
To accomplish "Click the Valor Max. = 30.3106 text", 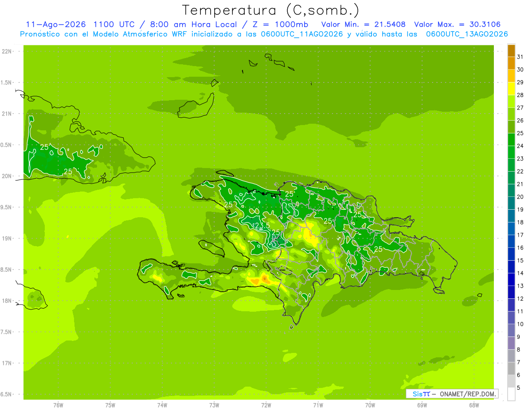I will coord(457,24).
